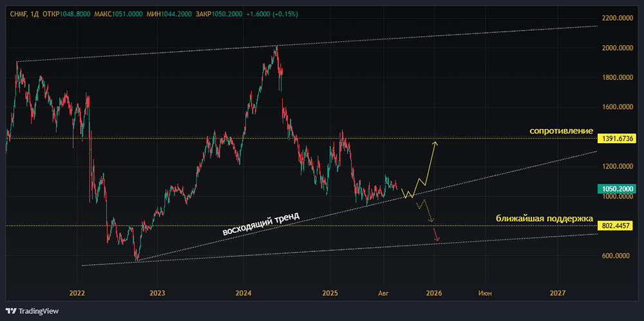This screenshot has width=644, height=321.
Task: Click the 2023 time axis label
Action: click(157, 293)
